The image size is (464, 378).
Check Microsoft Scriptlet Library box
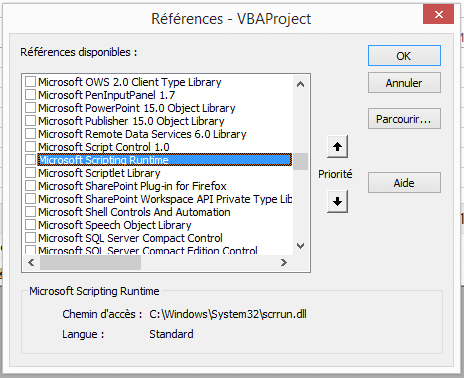coord(30,173)
